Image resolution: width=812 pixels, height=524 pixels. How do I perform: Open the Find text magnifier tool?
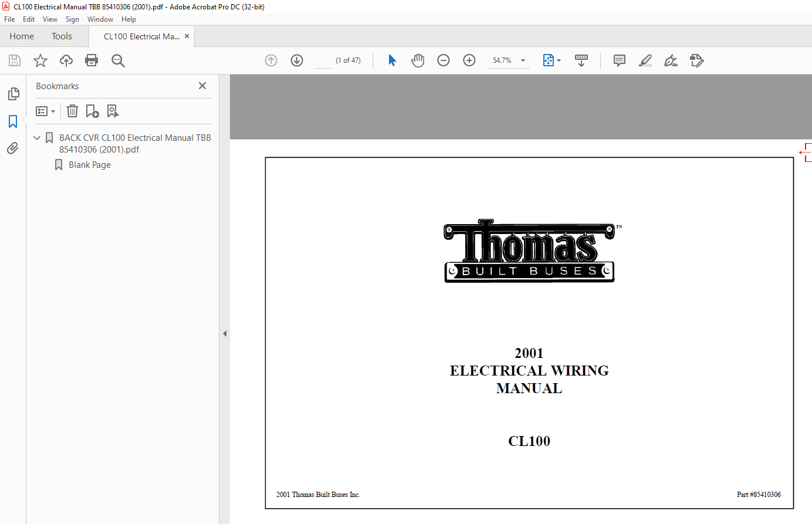pyautogui.click(x=118, y=60)
